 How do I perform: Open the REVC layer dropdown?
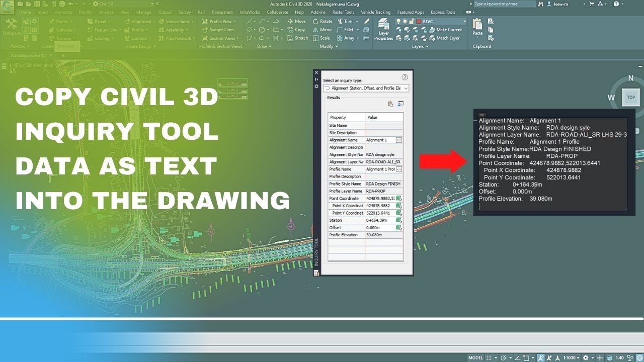click(464, 21)
